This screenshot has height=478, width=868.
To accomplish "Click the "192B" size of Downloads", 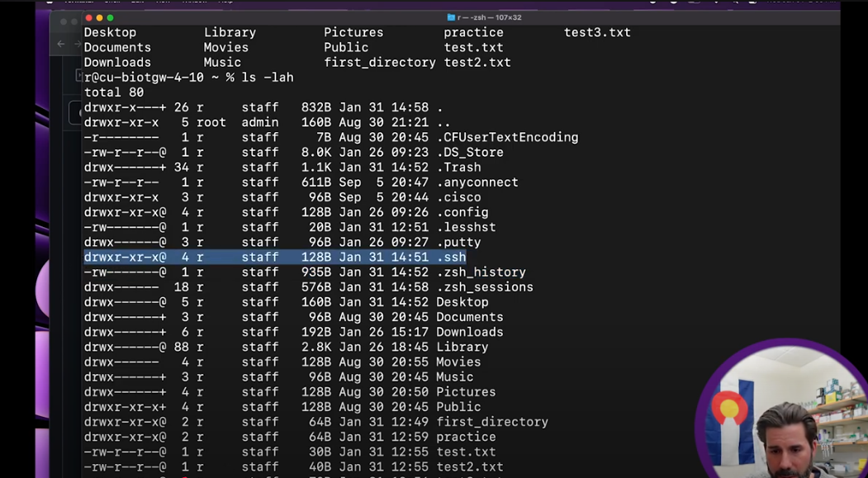I will [x=316, y=332].
